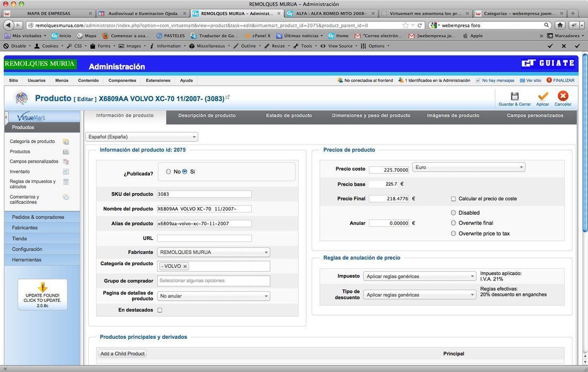Click the UPDATE FOUND download arrow icon
588x372 pixels.
42,287
